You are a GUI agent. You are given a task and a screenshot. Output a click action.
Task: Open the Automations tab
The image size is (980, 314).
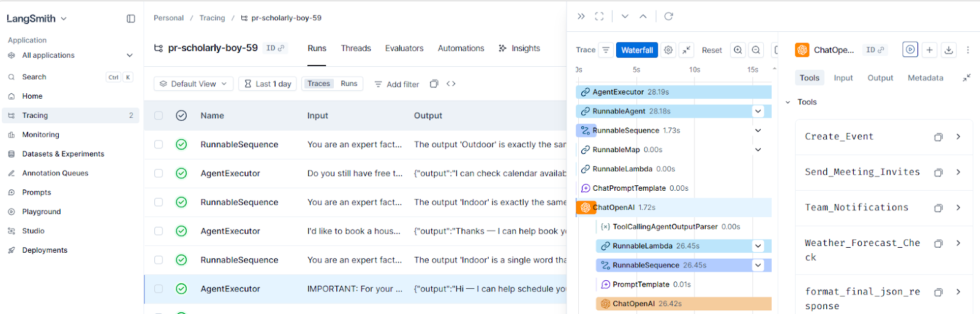point(461,48)
